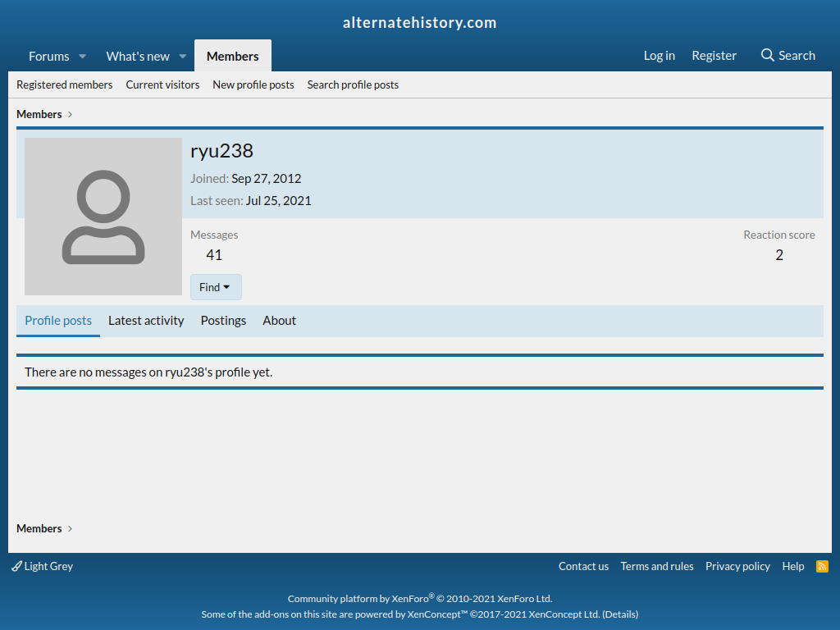Open the Forums navigation item
The image size is (840, 630).
48,57
